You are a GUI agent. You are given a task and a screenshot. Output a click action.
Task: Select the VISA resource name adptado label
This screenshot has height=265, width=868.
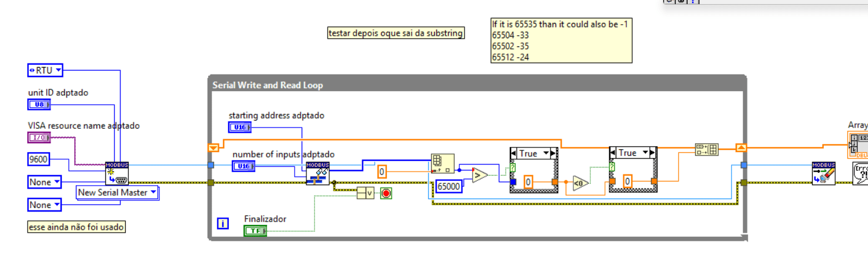tap(84, 125)
